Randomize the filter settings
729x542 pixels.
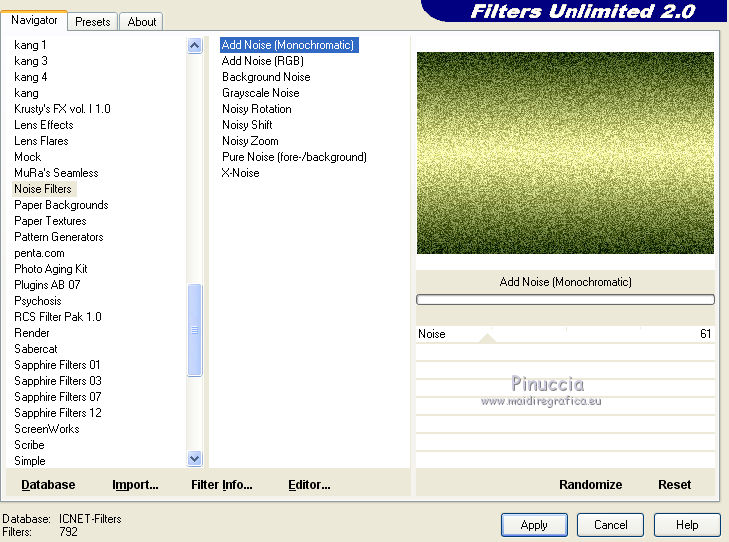click(590, 485)
